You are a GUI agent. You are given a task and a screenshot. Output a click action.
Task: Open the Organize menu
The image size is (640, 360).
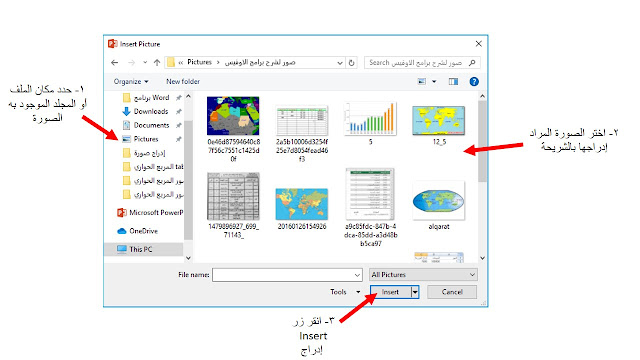click(131, 82)
